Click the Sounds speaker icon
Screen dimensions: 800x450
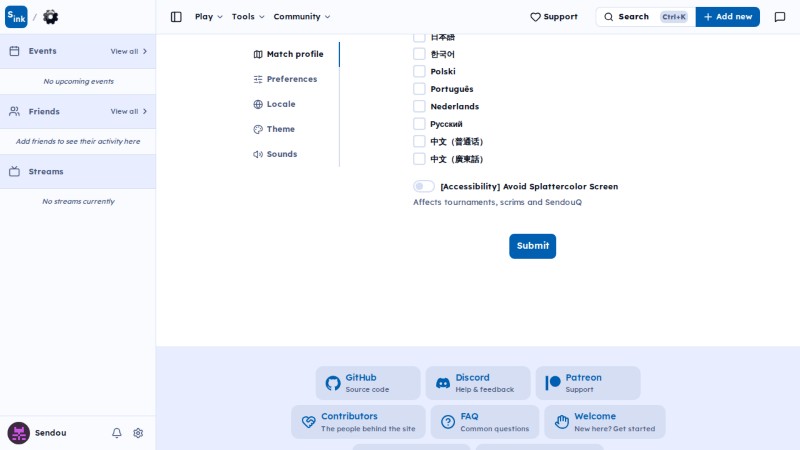(x=258, y=154)
